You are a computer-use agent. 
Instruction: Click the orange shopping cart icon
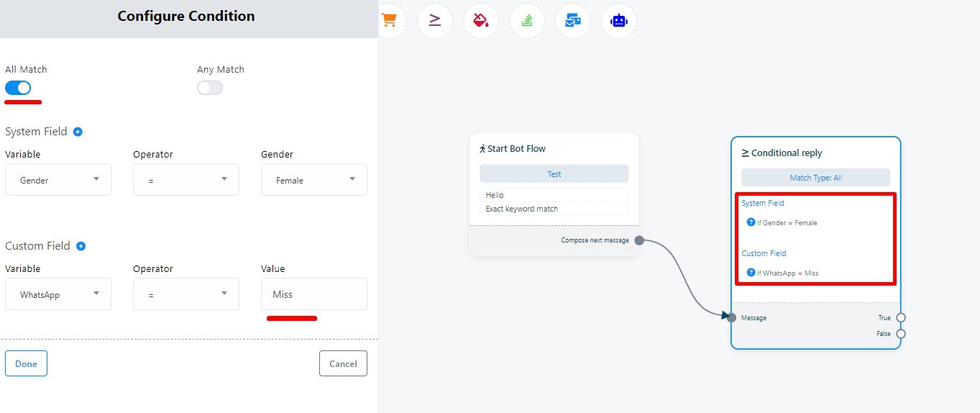click(389, 20)
